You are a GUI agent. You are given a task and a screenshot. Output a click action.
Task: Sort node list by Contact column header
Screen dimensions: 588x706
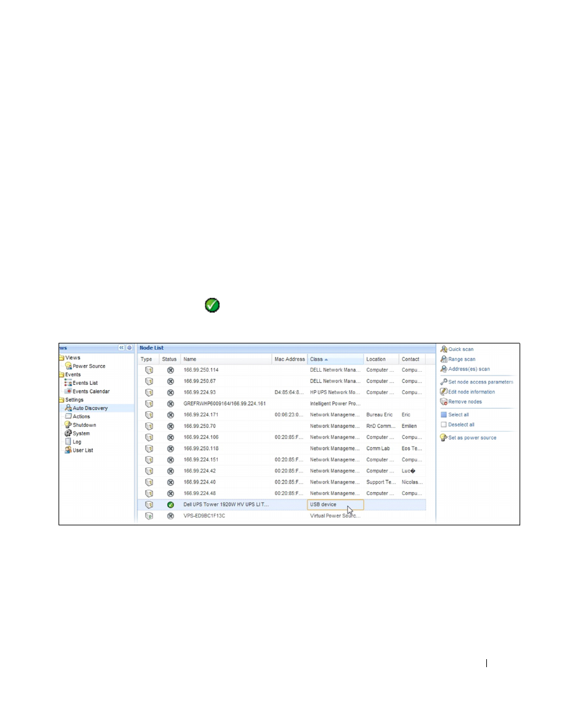point(412,359)
